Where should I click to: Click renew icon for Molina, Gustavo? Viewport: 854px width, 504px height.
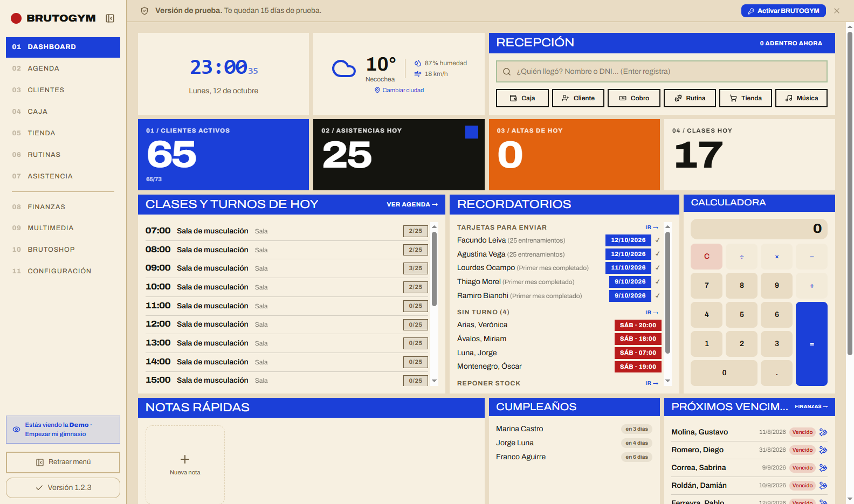[823, 432]
